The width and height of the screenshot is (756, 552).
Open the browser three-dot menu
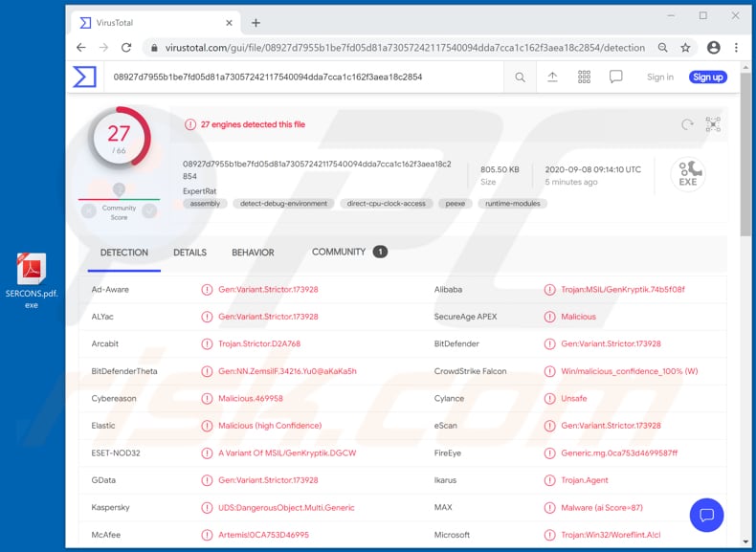click(x=736, y=48)
